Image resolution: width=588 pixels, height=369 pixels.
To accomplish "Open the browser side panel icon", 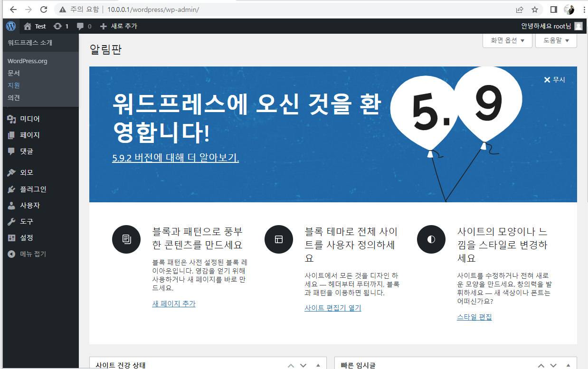I will (x=554, y=9).
